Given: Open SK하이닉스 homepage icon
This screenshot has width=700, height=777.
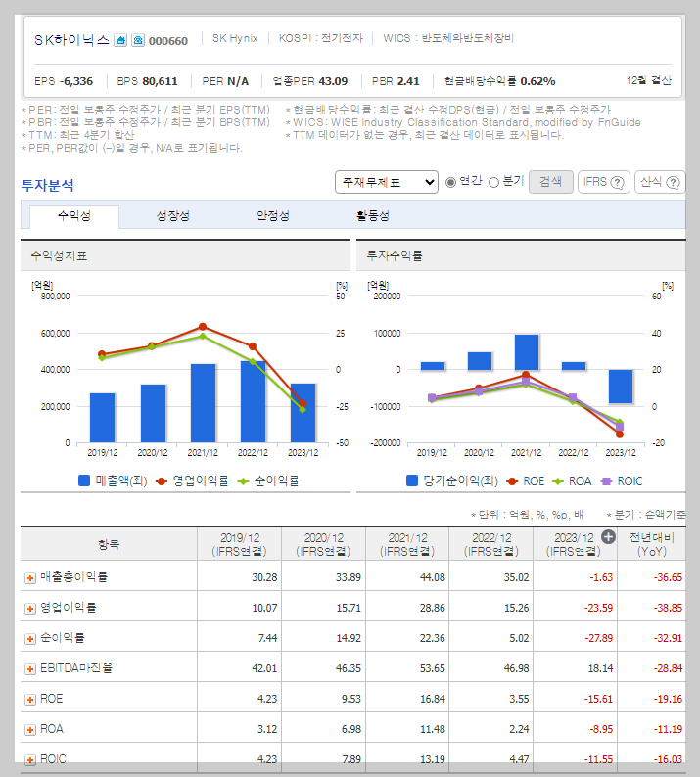Looking at the screenshot, I should click(x=120, y=40).
